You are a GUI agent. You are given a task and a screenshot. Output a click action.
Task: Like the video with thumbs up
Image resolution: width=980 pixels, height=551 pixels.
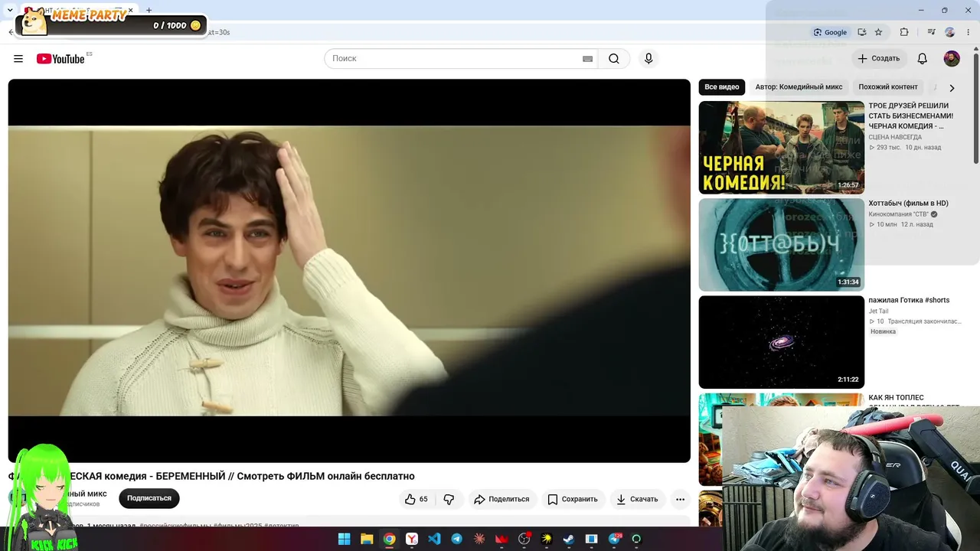click(x=416, y=499)
